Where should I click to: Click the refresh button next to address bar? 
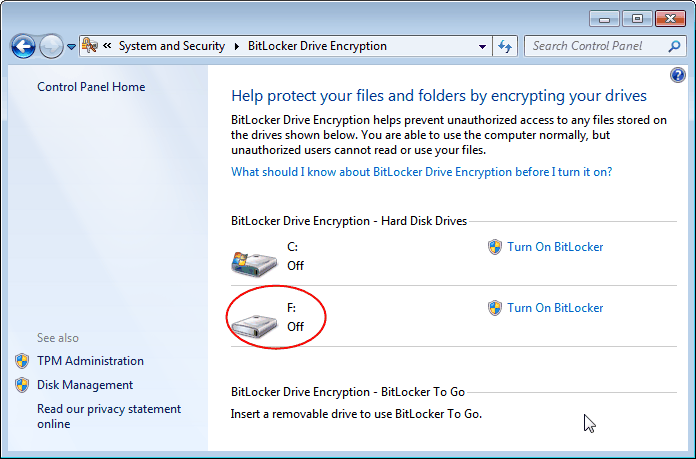[505, 46]
